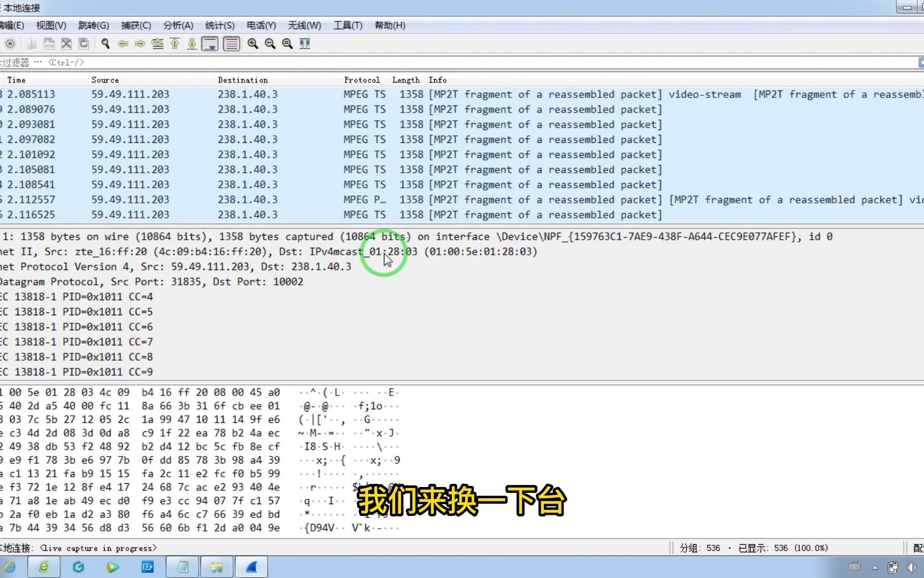Select packet row at time 2.089076
This screenshot has height=578, width=924.
462,109
